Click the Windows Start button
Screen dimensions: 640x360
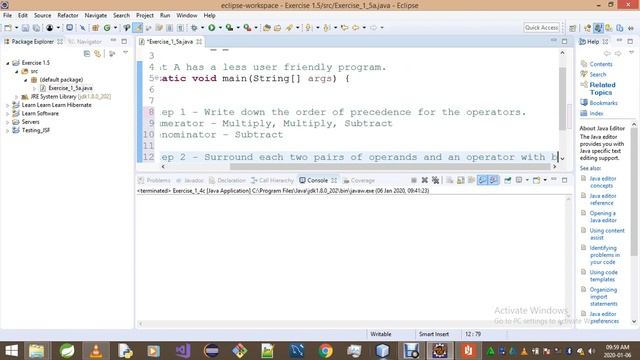[x=11, y=351]
